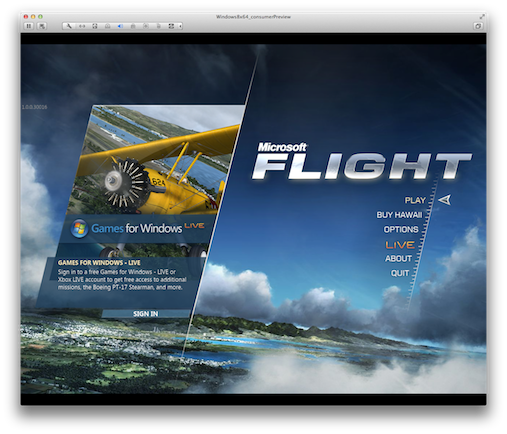Enter full screen using the title bar arrows
The image size is (507, 434).
click(482, 16)
